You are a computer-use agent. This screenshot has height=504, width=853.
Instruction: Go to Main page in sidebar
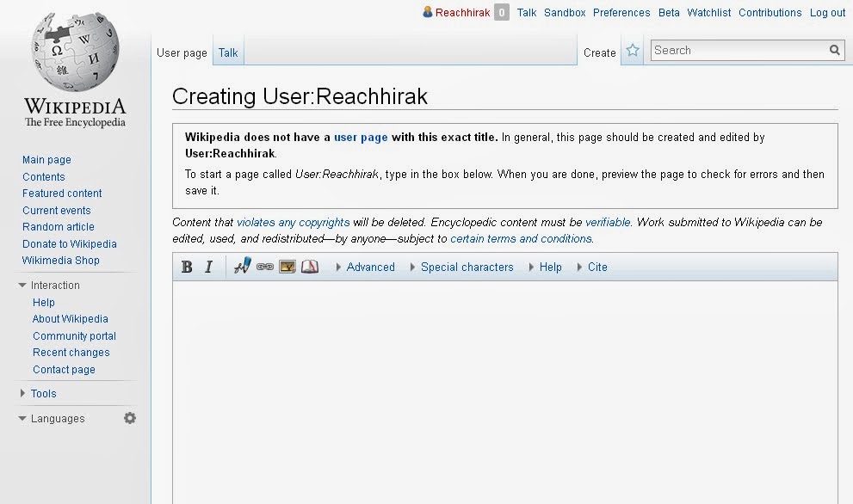(x=46, y=160)
